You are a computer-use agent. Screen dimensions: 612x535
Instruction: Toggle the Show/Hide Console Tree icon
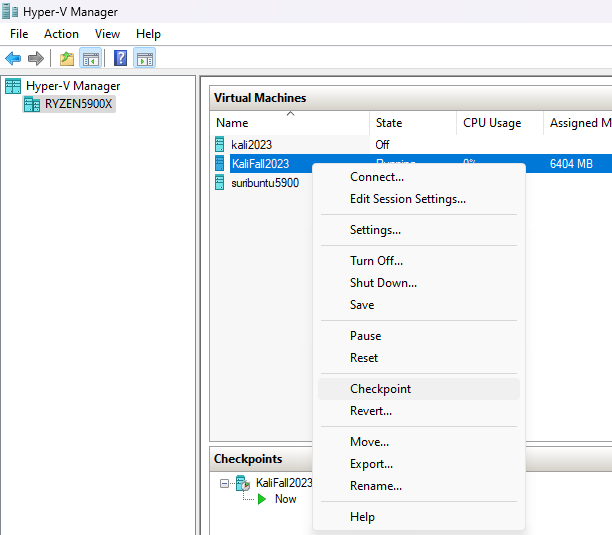tap(91, 59)
